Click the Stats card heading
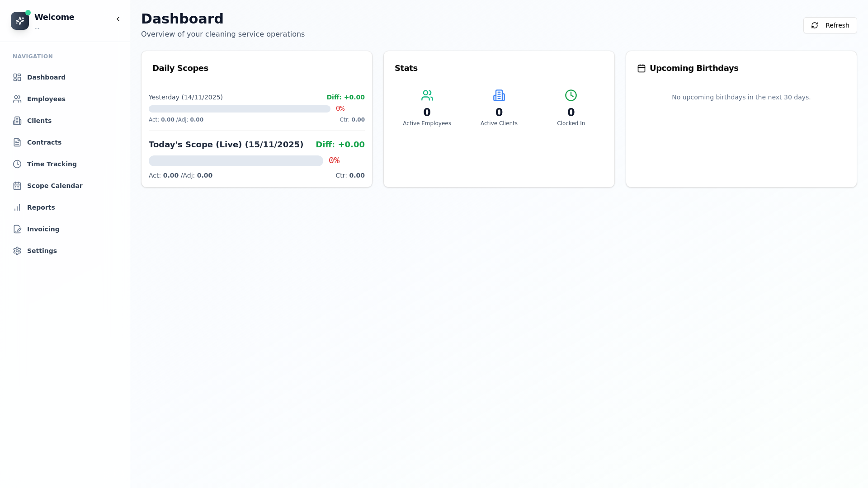 coord(406,68)
